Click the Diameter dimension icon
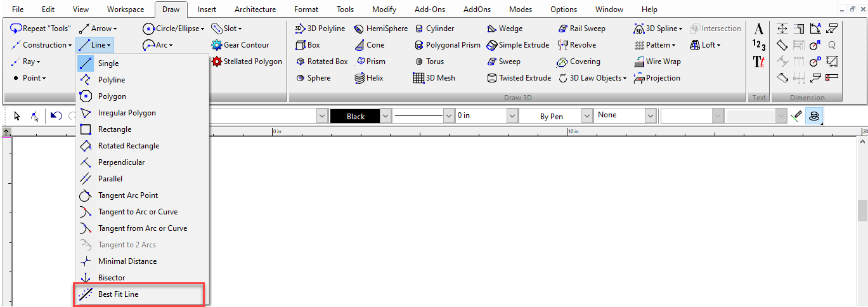868x307 pixels. tap(815, 62)
